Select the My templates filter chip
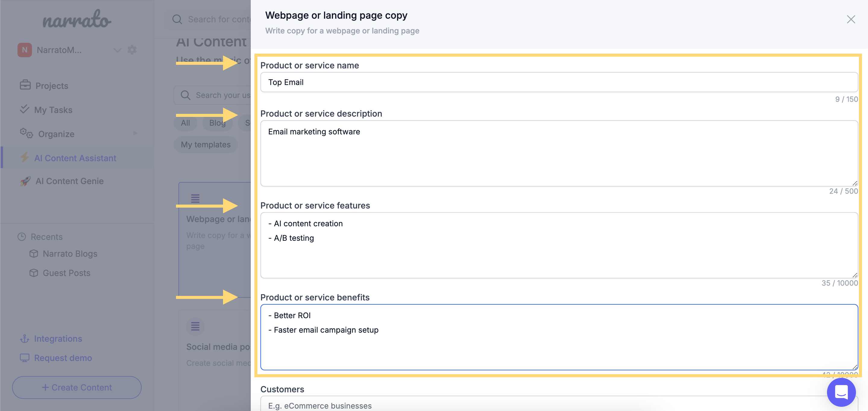 [x=206, y=145]
